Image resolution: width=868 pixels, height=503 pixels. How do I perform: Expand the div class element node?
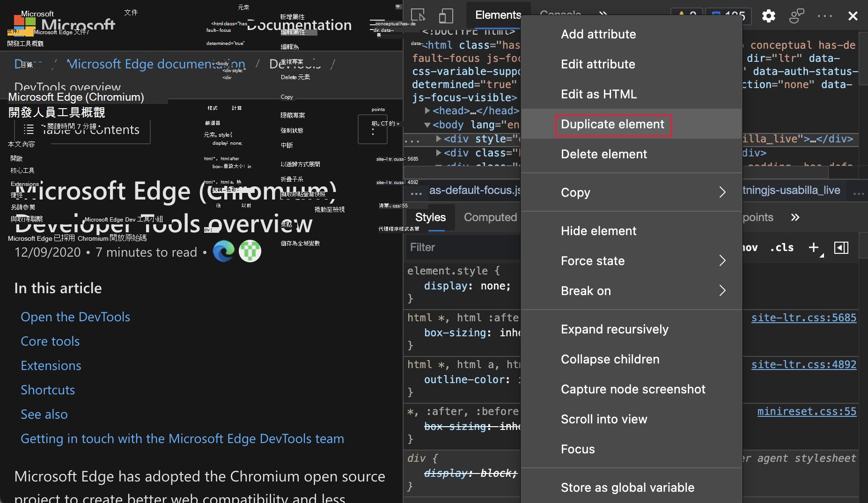(x=439, y=153)
